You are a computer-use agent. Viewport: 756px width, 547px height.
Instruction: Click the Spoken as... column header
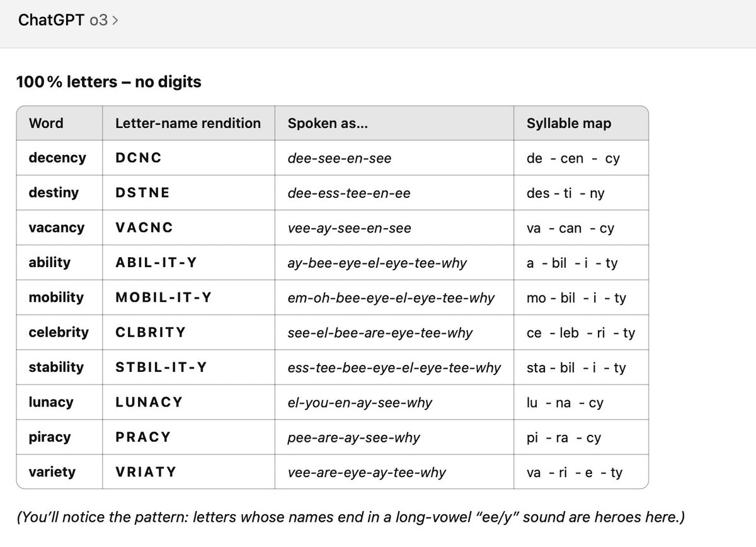click(x=328, y=123)
